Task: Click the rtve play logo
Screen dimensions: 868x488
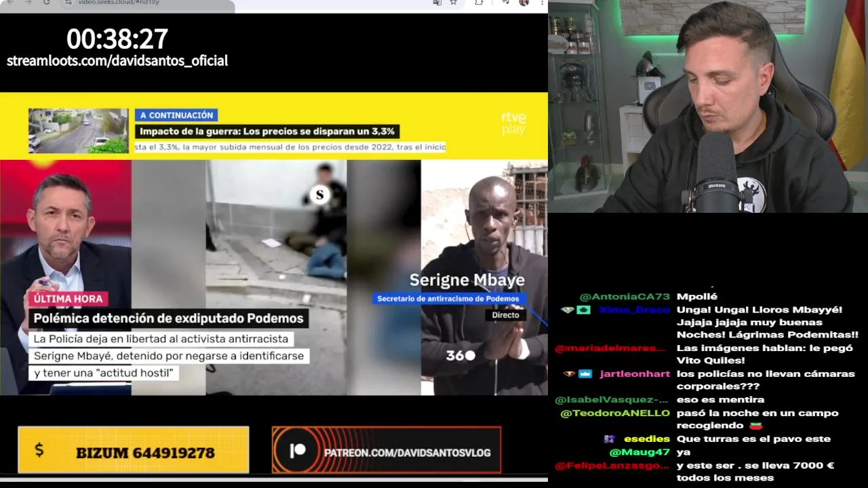Action: point(513,123)
